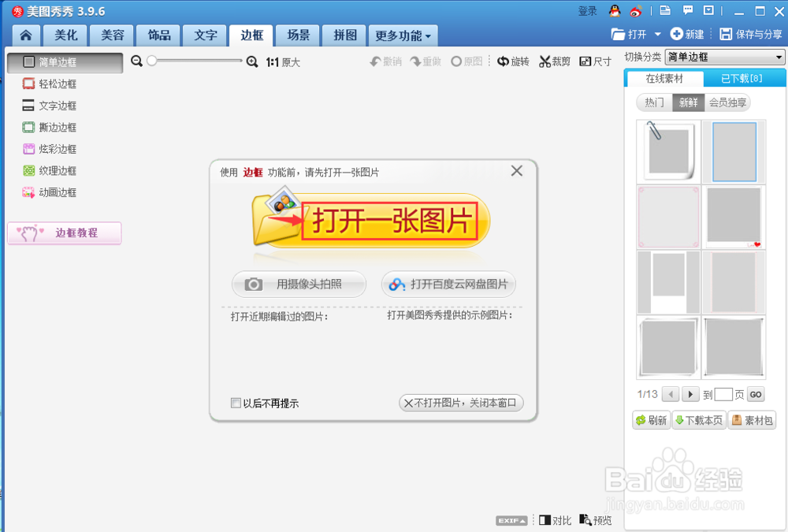This screenshot has width=788, height=532.
Task: Choose the paperclip frame thumbnail
Action: coord(668,151)
